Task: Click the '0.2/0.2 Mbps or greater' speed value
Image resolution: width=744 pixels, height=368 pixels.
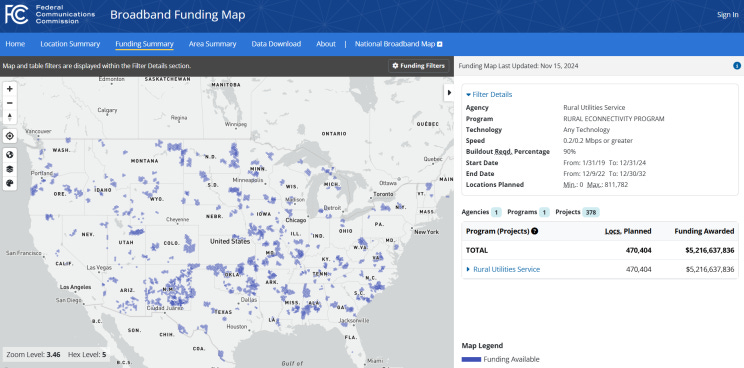Action: [x=598, y=141]
